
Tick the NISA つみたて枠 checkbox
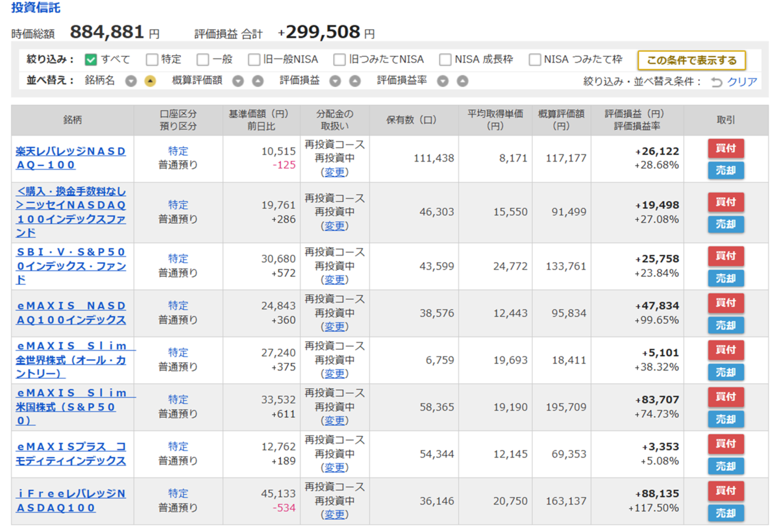click(x=535, y=60)
